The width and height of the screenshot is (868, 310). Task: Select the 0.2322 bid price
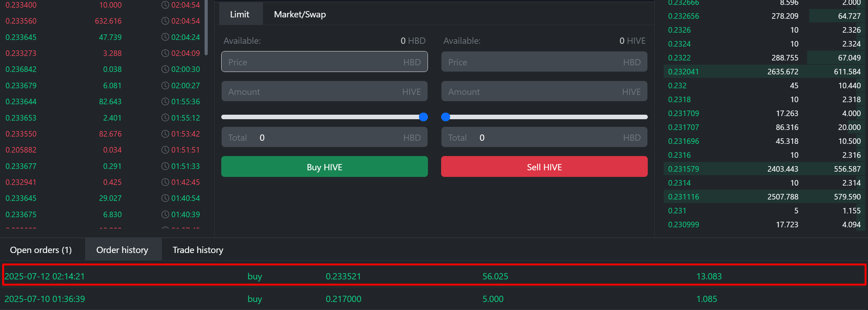coord(679,58)
